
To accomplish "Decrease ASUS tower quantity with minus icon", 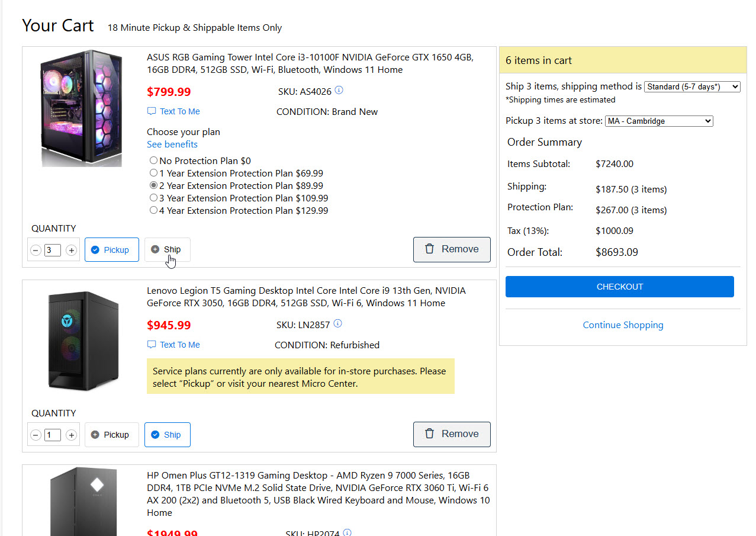I will click(x=36, y=251).
